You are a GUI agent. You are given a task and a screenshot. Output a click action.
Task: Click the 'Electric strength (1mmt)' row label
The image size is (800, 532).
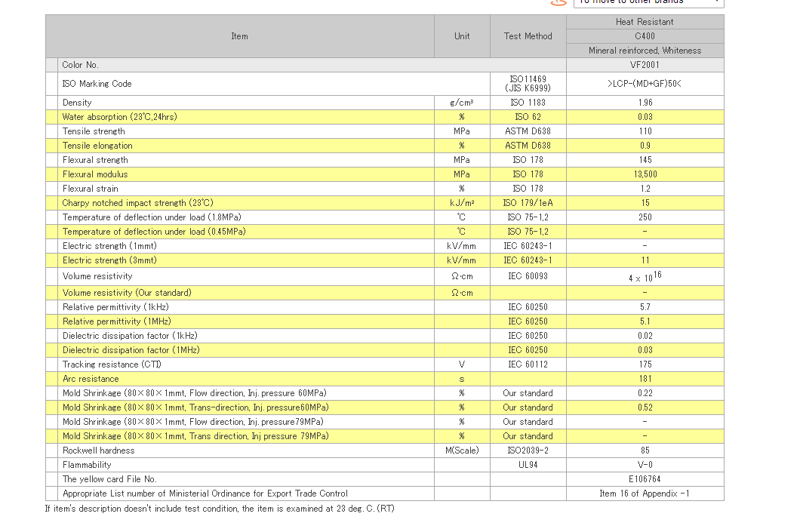click(x=109, y=245)
